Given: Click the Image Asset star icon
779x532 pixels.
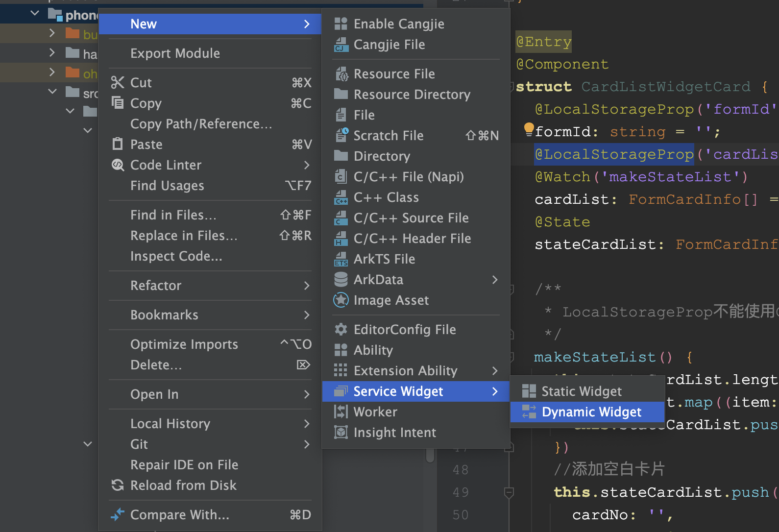Looking at the screenshot, I should (x=341, y=300).
